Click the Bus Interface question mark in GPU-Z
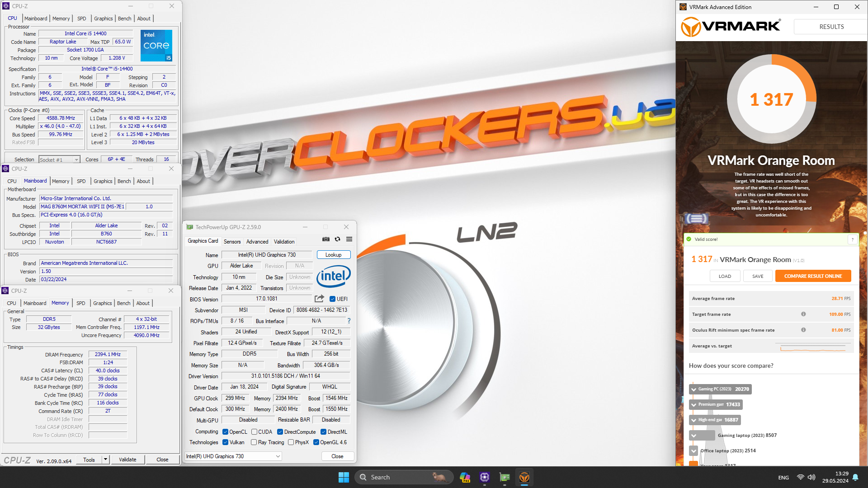 pos(349,321)
